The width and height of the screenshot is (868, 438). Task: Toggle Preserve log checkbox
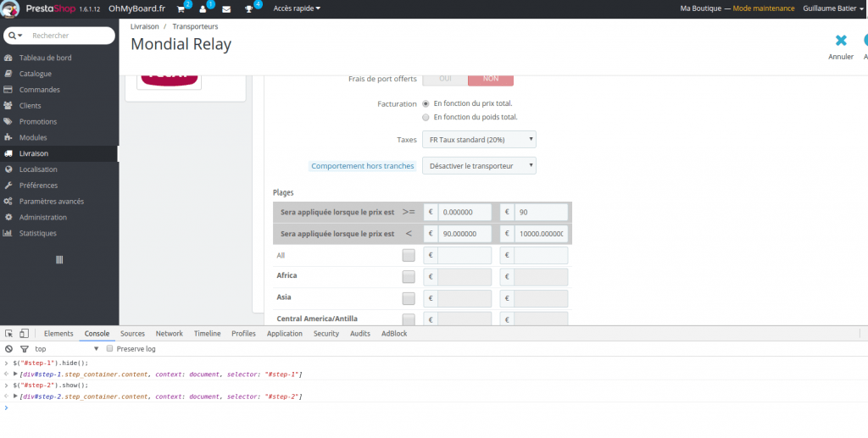(109, 349)
